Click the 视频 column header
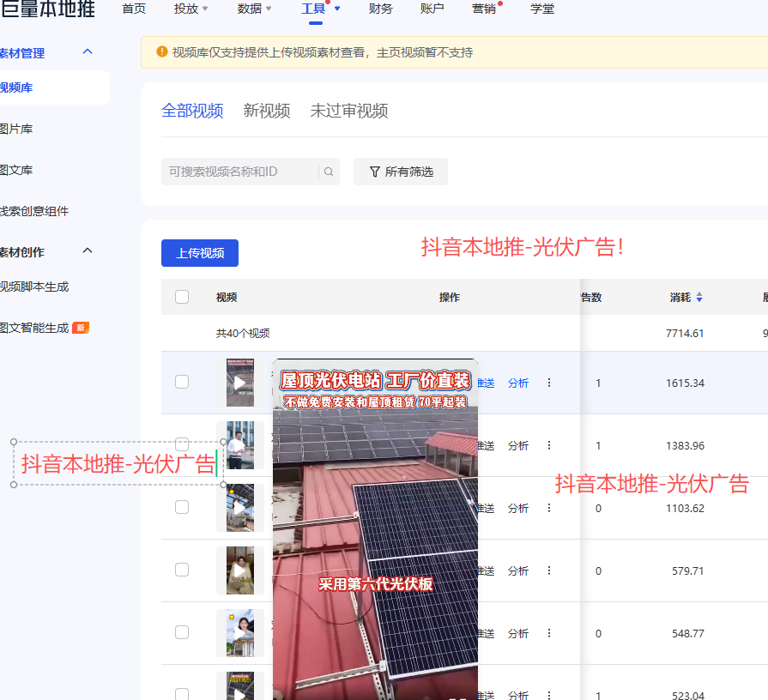The height and width of the screenshot is (700, 768). [227, 297]
